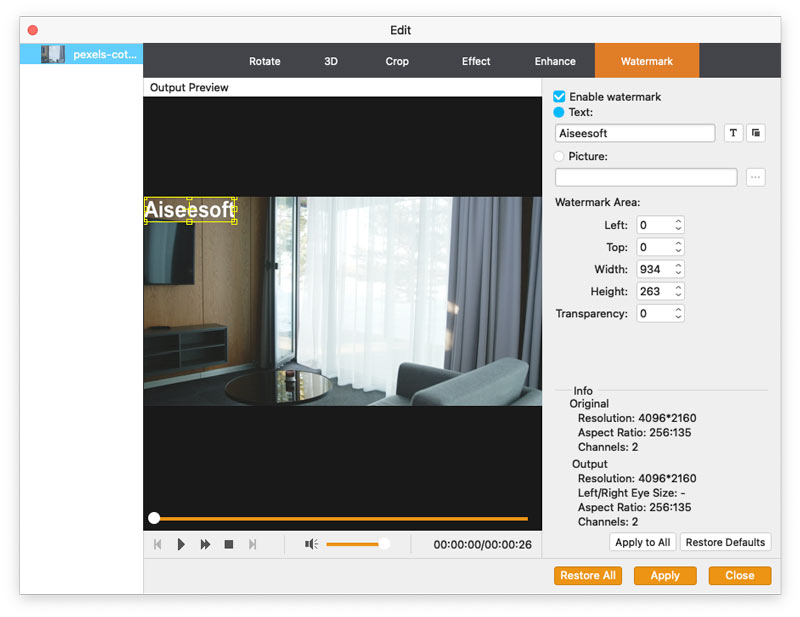Browse for picture with ellipsis button

(x=756, y=177)
